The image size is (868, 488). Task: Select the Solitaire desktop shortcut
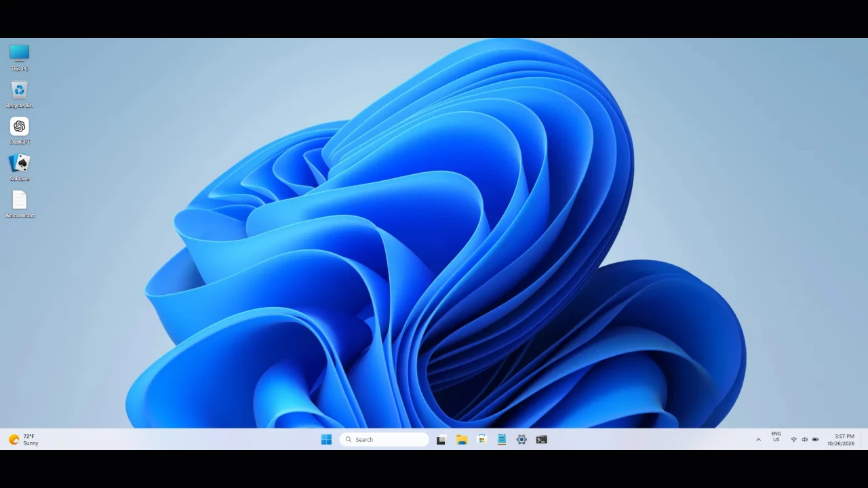click(x=19, y=167)
